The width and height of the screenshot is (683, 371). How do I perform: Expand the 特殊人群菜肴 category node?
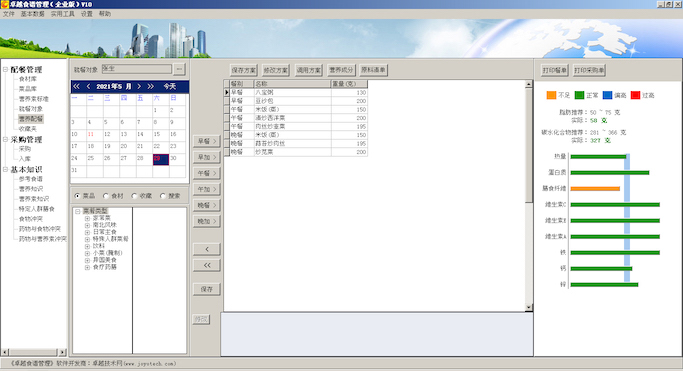tap(87, 239)
